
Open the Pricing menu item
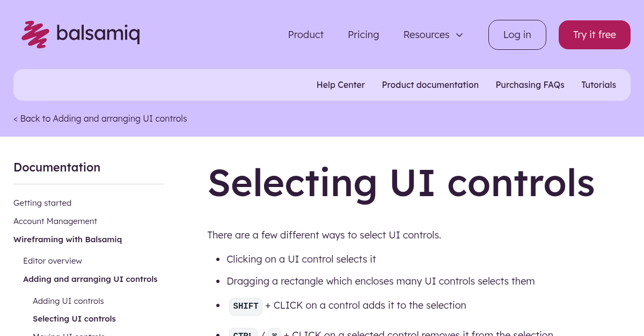(363, 34)
